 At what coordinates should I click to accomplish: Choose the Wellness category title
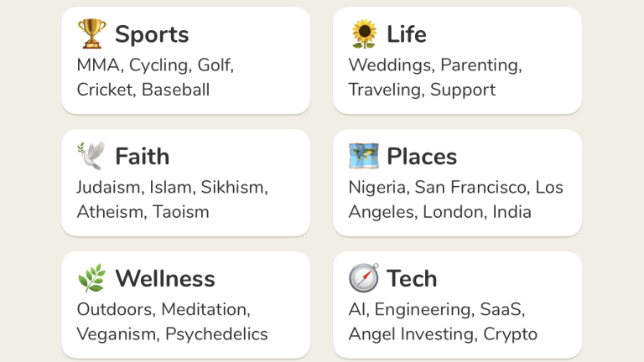coord(165,279)
